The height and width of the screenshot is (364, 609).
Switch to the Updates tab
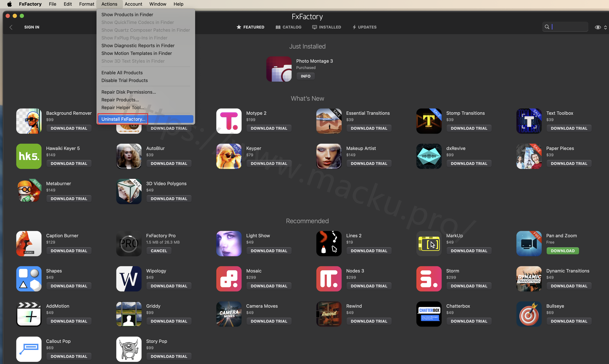tap(364, 27)
